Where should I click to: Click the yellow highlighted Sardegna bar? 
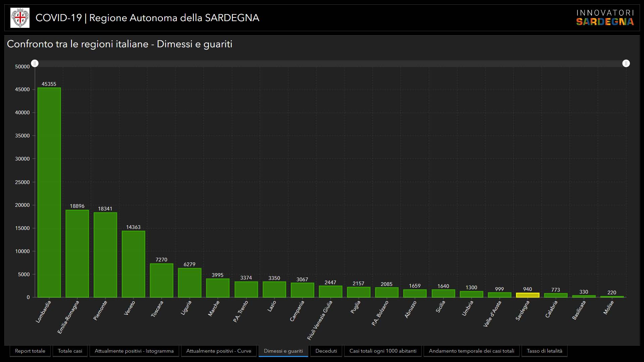pyautogui.click(x=527, y=295)
